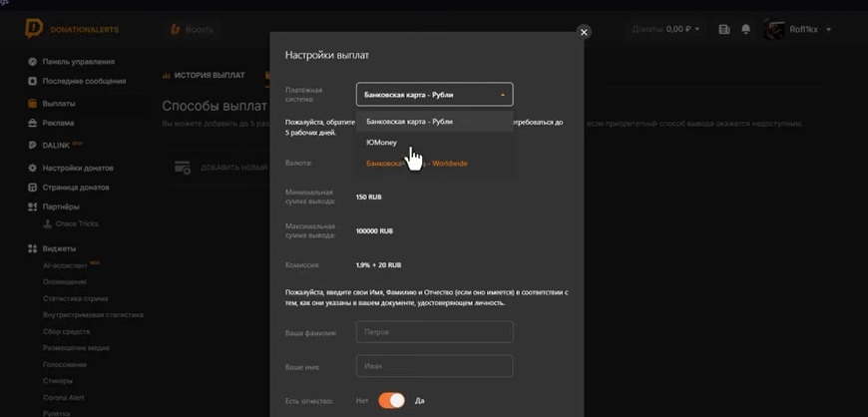Open Corona Alert widget item
This screenshot has height=417, width=868.
pyautogui.click(x=63, y=398)
